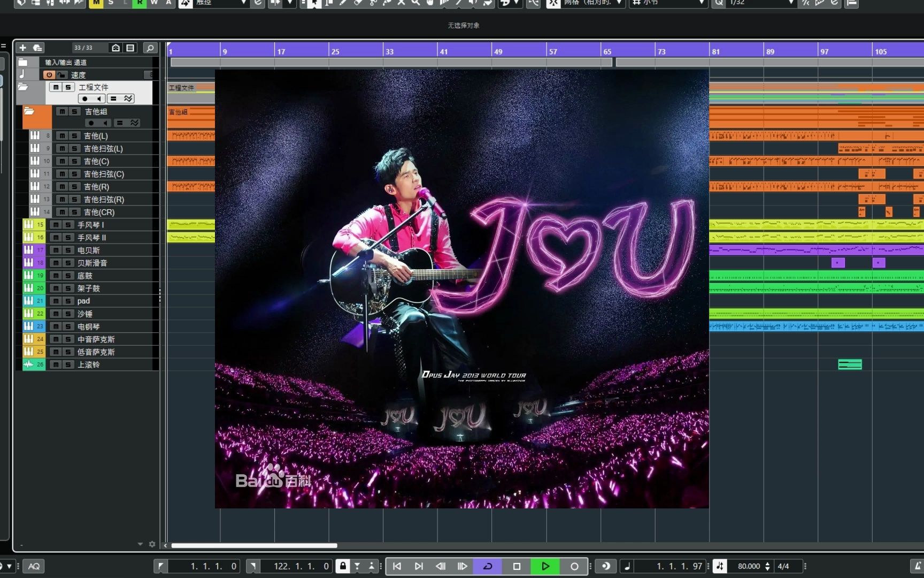Open the 1/32 quantize preset dropdown
Image resolution: width=924 pixels, height=578 pixels.
click(x=761, y=3)
